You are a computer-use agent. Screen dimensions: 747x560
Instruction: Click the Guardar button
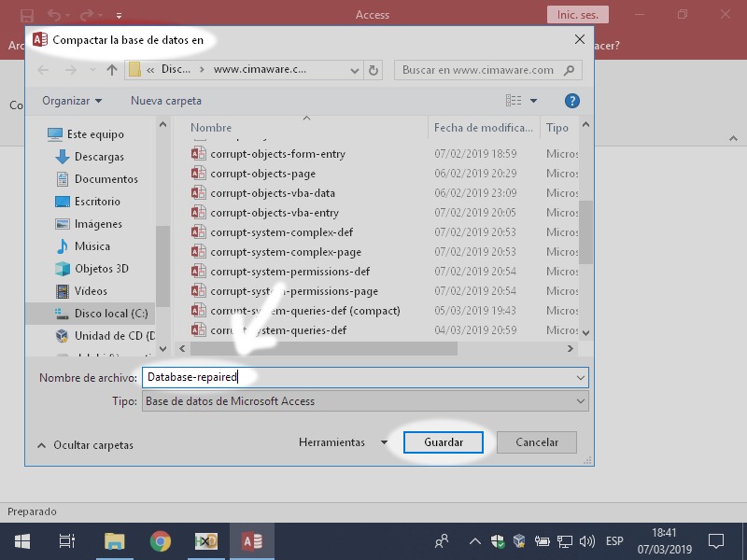tap(444, 442)
